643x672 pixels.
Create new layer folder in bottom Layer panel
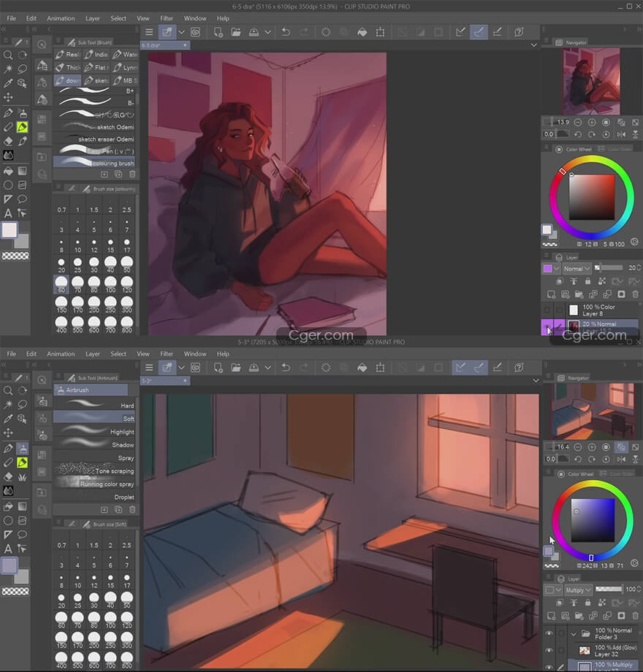pos(579,616)
